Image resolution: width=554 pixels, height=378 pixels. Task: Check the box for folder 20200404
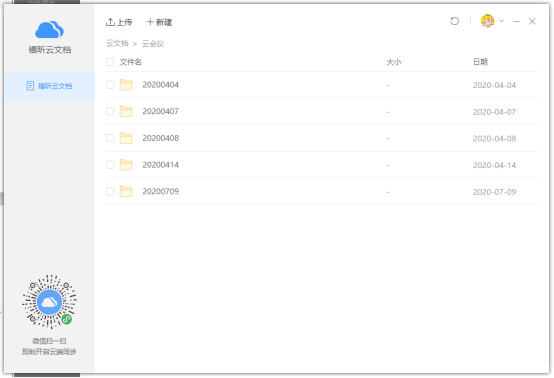pyautogui.click(x=110, y=85)
